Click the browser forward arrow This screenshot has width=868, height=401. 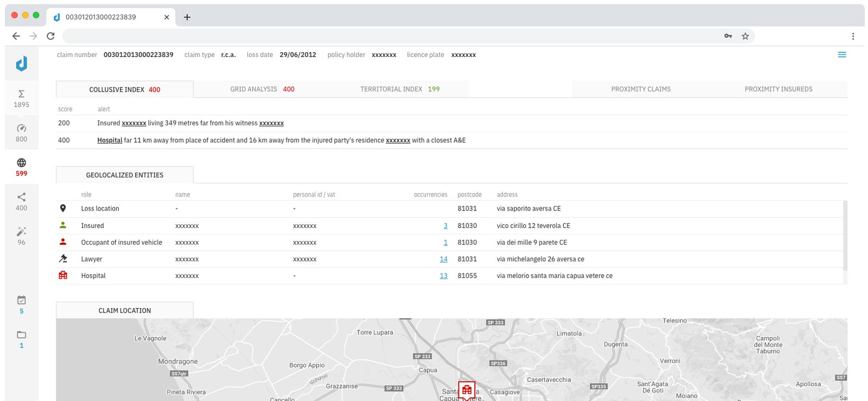(x=34, y=36)
